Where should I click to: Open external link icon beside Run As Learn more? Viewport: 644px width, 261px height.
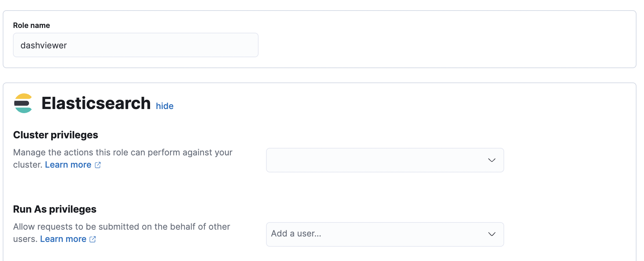[x=93, y=239]
